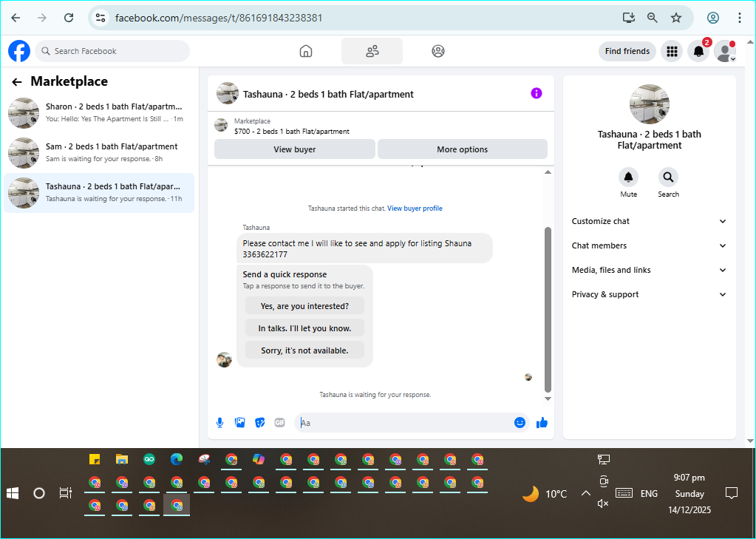The image size is (756, 539).
Task: Open the Friends tab icon
Action: [372, 51]
